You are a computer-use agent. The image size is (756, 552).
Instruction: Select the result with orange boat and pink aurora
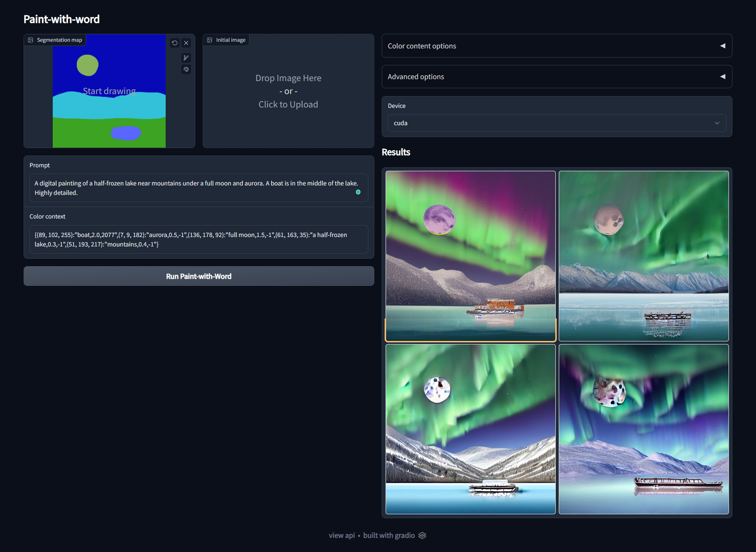[x=470, y=256]
